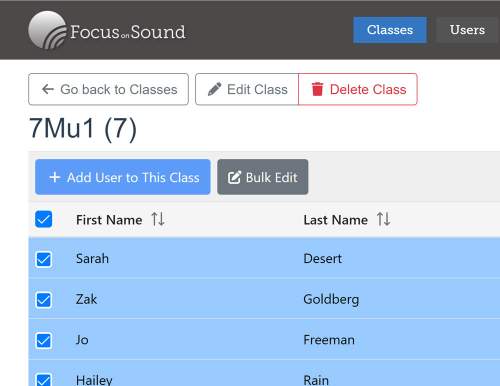
Task: Click the Delete Class button
Action: pyautogui.click(x=358, y=89)
